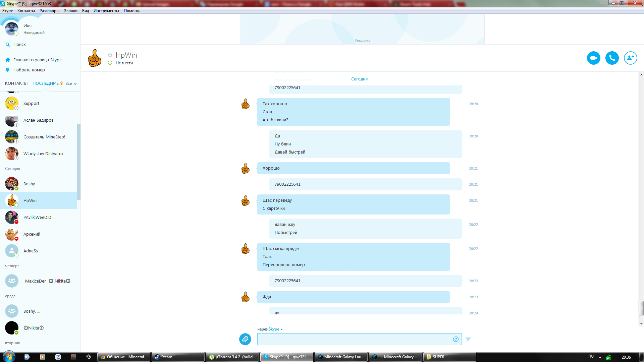Screen dimensions: 644x362
Task: Start a video call with HpWin
Action: (593, 58)
